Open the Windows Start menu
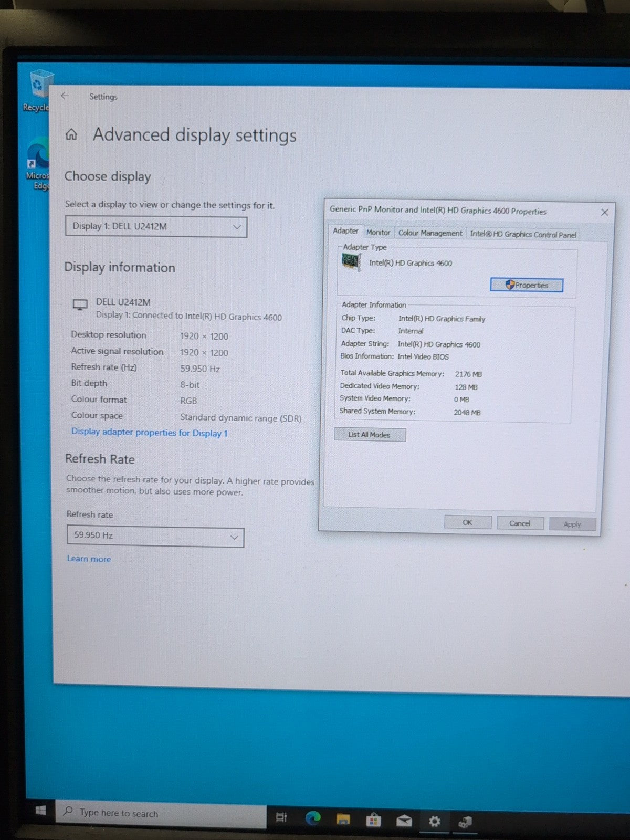 [41, 811]
